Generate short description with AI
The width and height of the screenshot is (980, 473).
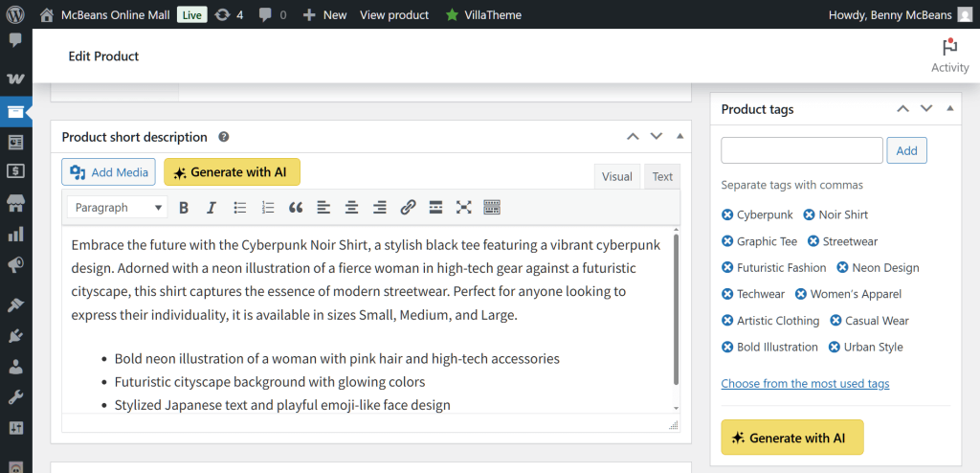pos(232,172)
